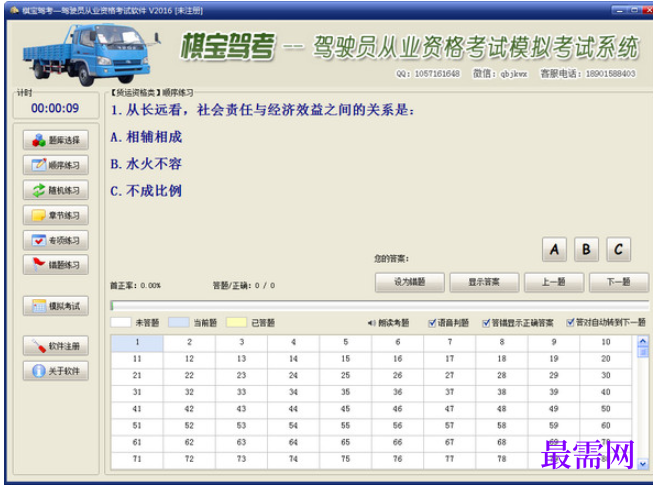Jump to question 40
Viewport: 653px width, 486px height.
click(606, 393)
